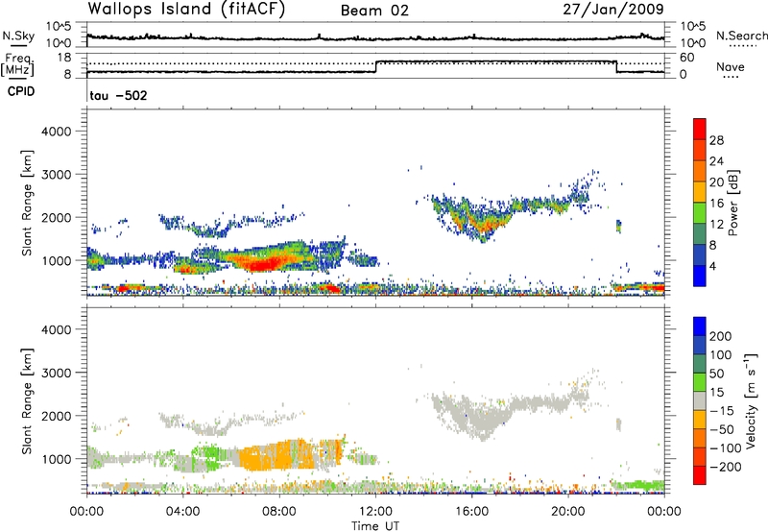Click the frequency step-down near 22:00
This screenshot has height=532, width=768.
point(616,67)
